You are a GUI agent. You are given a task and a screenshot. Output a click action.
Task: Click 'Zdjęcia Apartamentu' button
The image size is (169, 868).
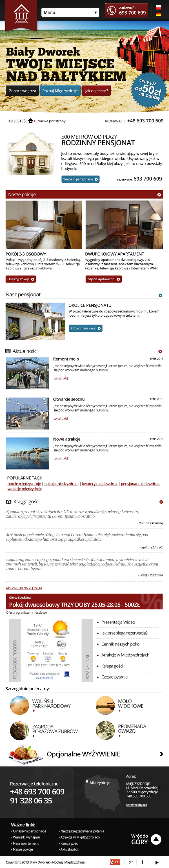pos(103,279)
